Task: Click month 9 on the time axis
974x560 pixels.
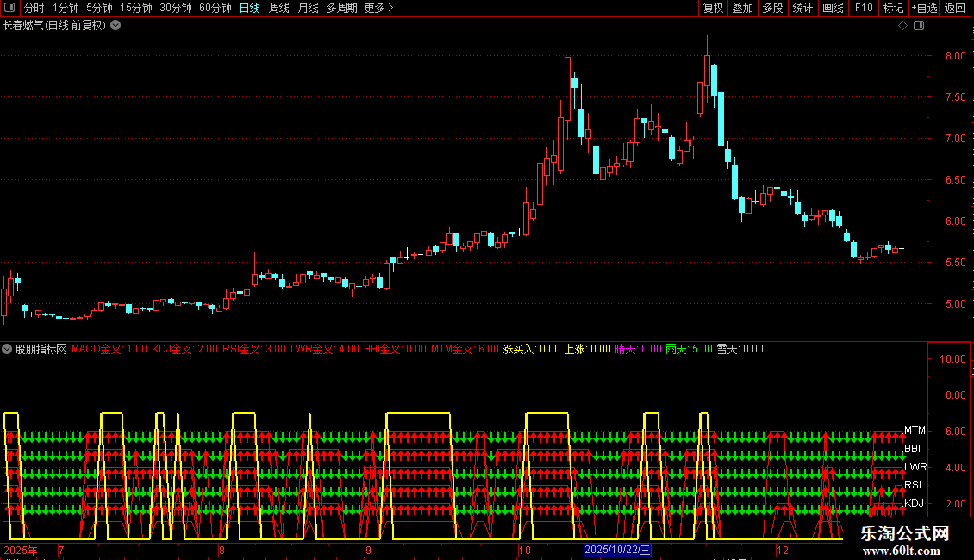Action: pos(368,550)
